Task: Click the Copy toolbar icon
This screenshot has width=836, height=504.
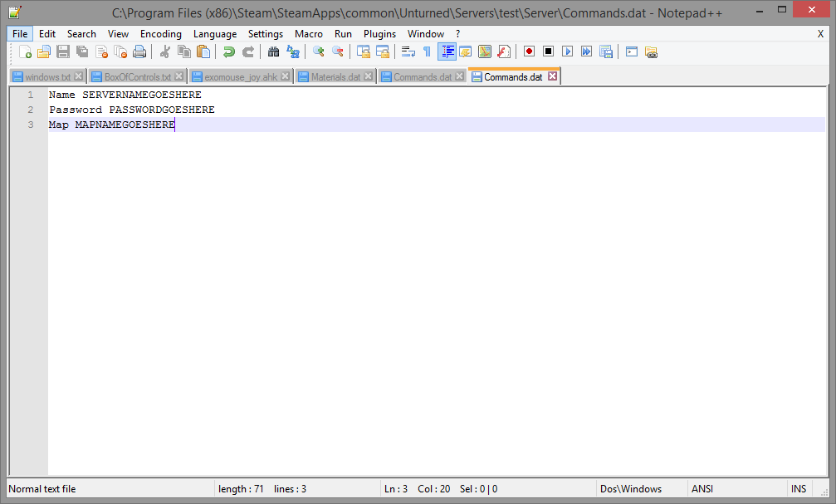Action: pyautogui.click(x=184, y=51)
